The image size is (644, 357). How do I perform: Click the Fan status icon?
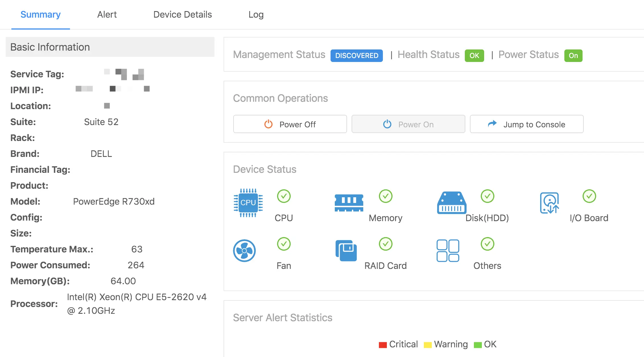[244, 251]
